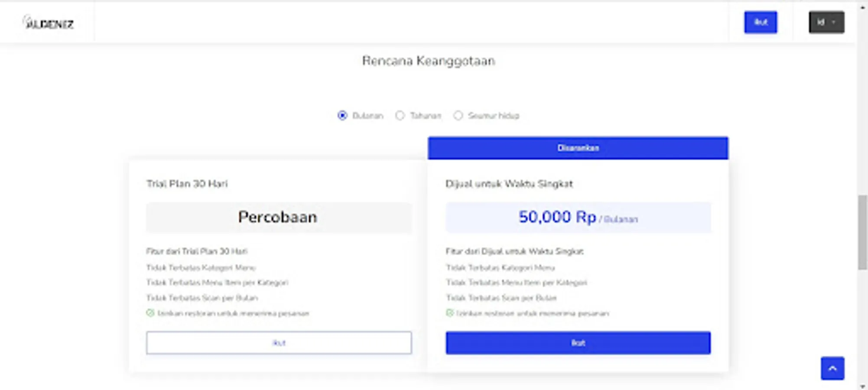Click the green check icon in the Trial Plan card
868x390 pixels.
point(150,313)
